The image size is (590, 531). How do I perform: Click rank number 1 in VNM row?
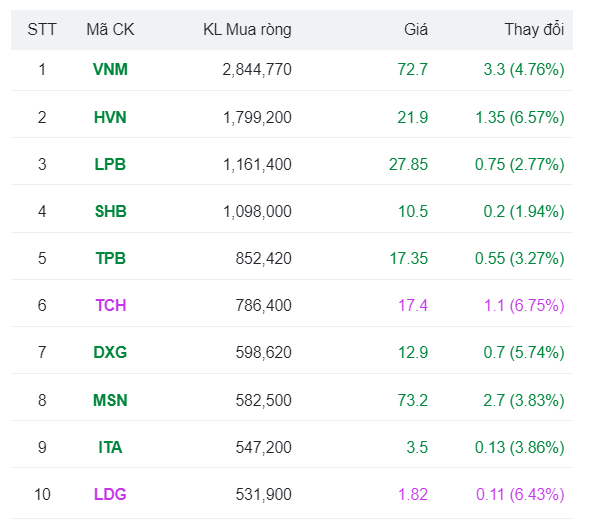[42, 70]
